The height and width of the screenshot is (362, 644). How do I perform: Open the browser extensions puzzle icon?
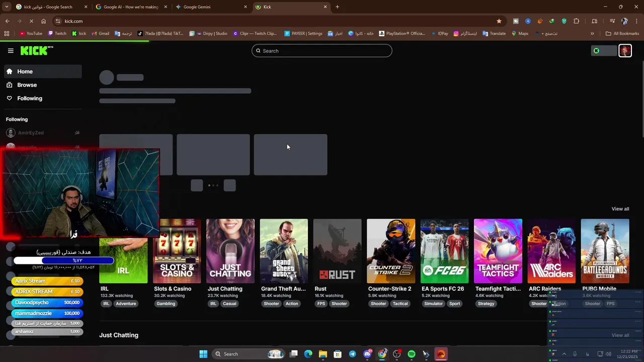click(576, 21)
